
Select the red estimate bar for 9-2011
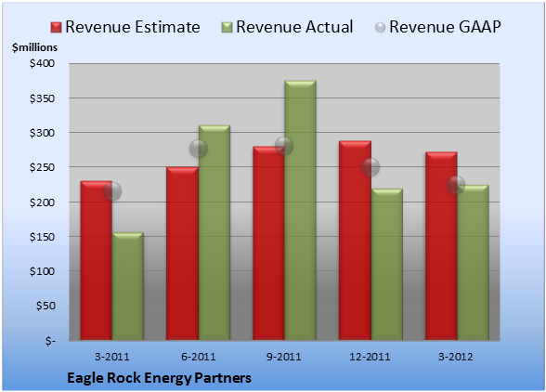tap(268, 243)
